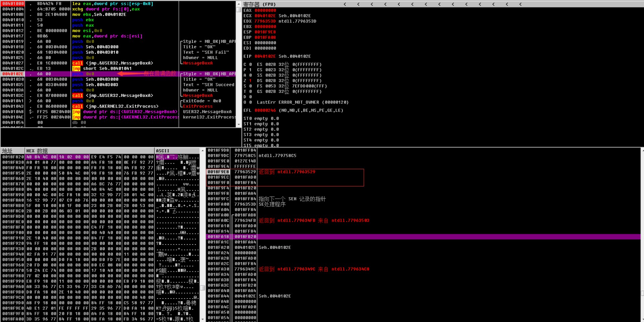Click the 地址 column header in dump pane
Viewport: 644px width, 322px height.
coord(12,151)
